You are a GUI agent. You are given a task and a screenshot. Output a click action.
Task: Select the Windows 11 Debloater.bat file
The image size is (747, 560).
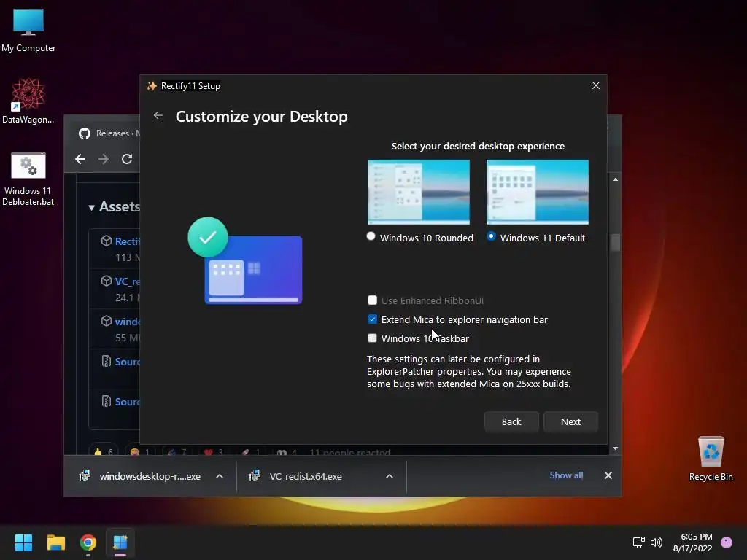(28, 179)
